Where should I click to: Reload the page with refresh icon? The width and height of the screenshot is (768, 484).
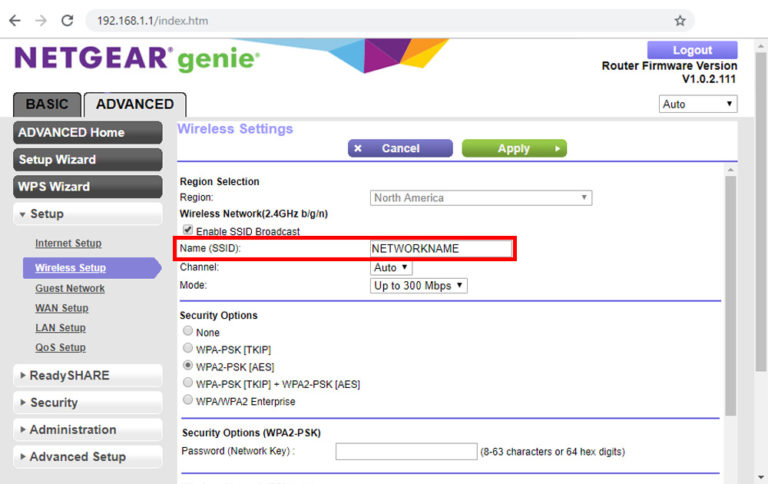(67, 20)
